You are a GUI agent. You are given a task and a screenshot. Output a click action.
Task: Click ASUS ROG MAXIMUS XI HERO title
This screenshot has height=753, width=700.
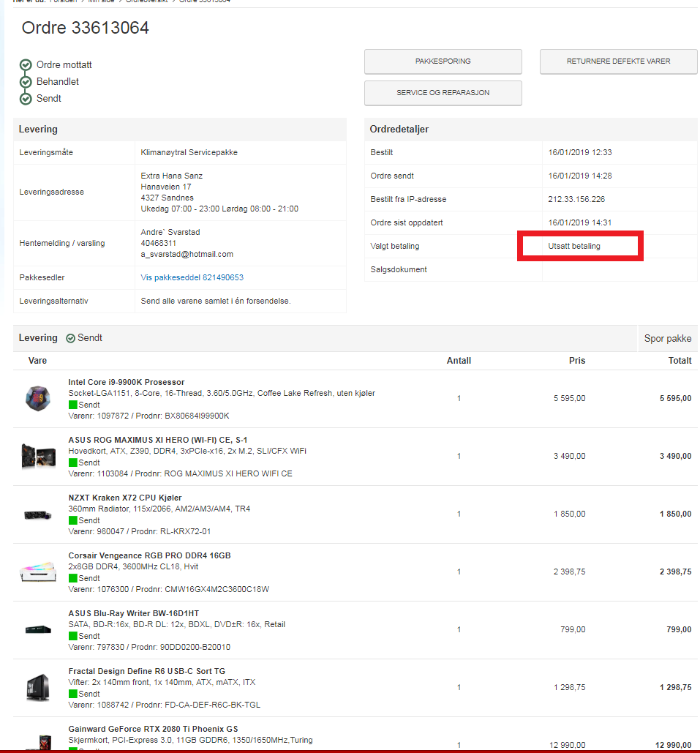[x=157, y=440]
